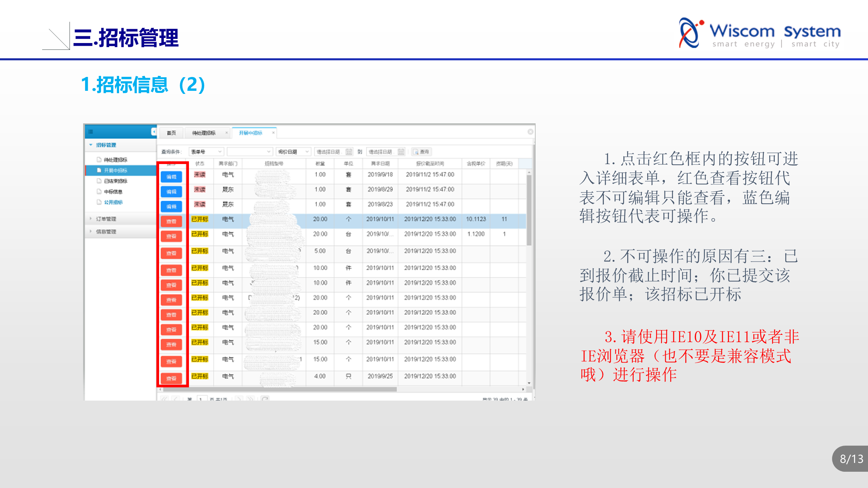This screenshot has height=488, width=868.
Task: Collapse the sidebar with the arrow button
Action: [x=154, y=131]
